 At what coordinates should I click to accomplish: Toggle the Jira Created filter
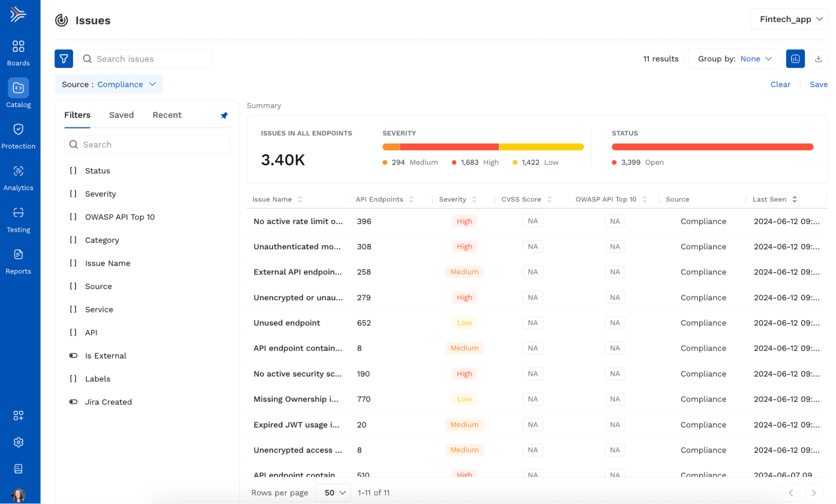(x=73, y=402)
